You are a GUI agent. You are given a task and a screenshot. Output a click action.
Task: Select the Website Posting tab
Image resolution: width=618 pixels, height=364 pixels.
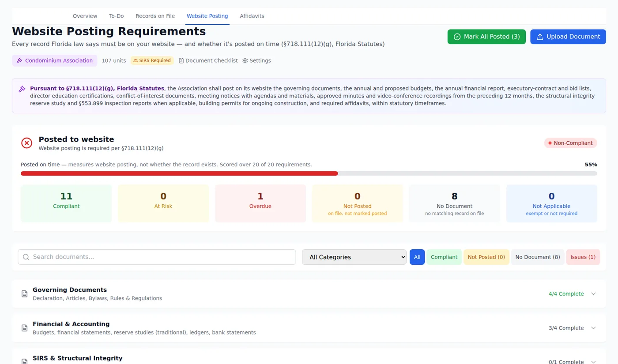click(207, 16)
